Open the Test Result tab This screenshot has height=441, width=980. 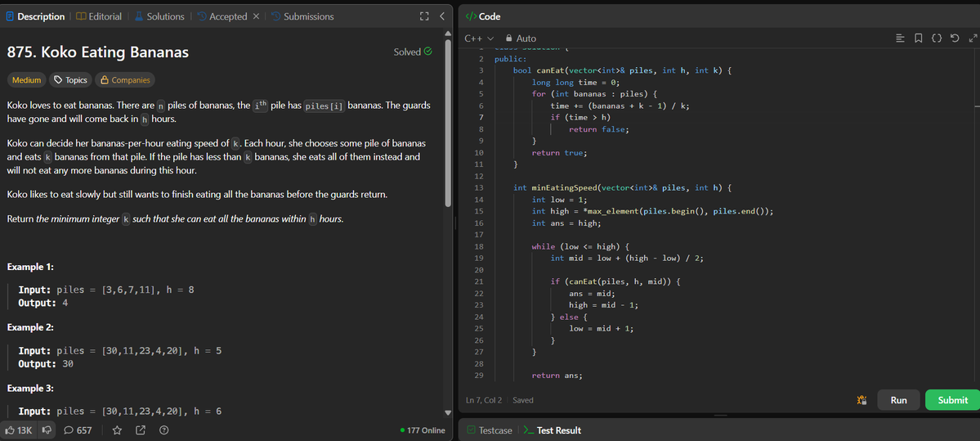[553, 430]
